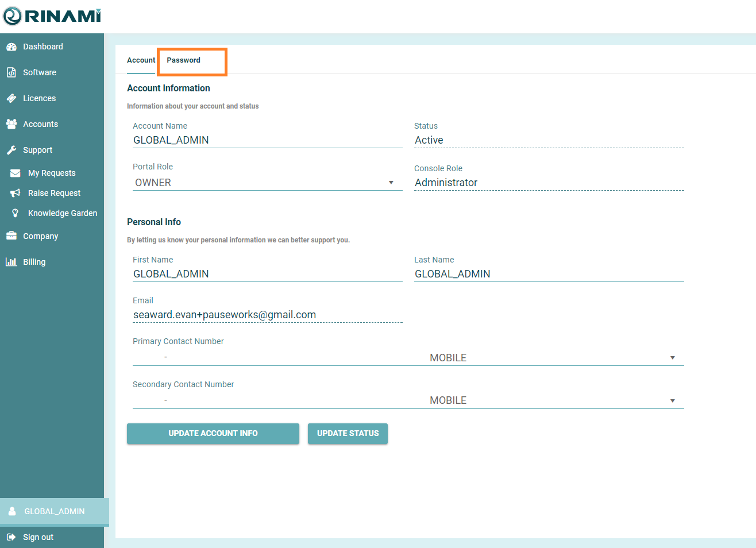
Task: Click the Software file icon
Action: [11, 72]
